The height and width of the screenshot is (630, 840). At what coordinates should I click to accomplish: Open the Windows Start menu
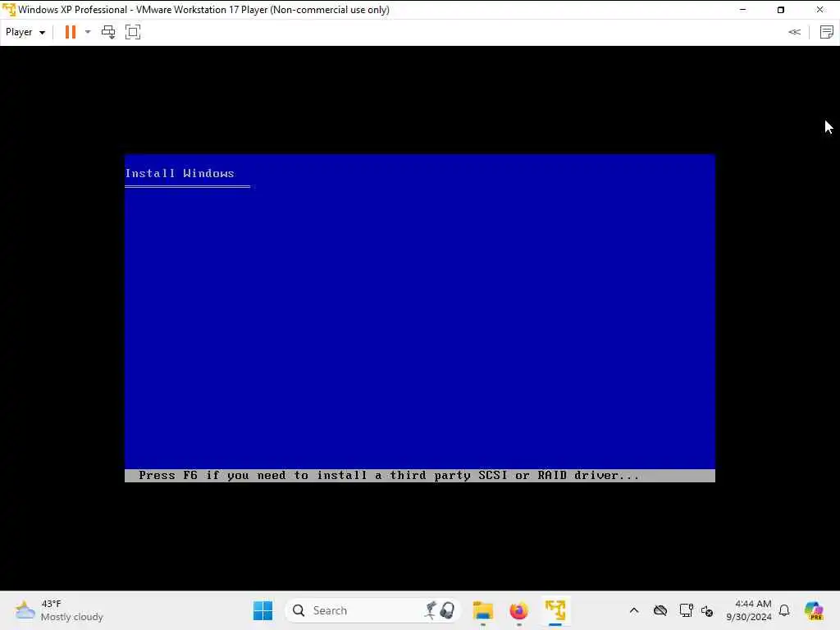point(262,610)
